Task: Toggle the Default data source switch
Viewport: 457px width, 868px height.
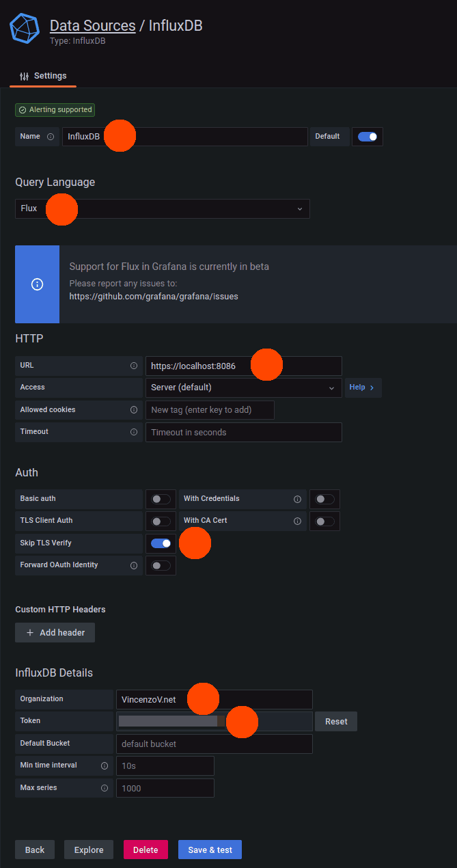Action: (x=368, y=137)
